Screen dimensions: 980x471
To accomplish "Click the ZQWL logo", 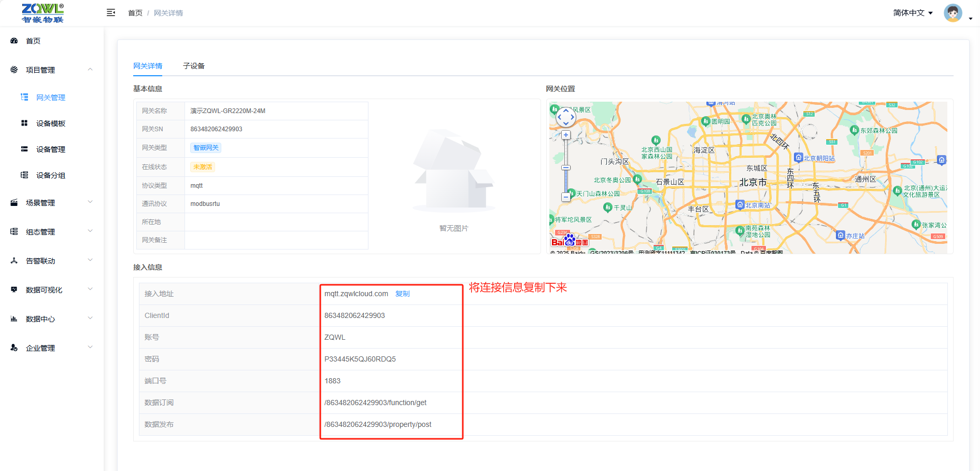I will (42, 13).
